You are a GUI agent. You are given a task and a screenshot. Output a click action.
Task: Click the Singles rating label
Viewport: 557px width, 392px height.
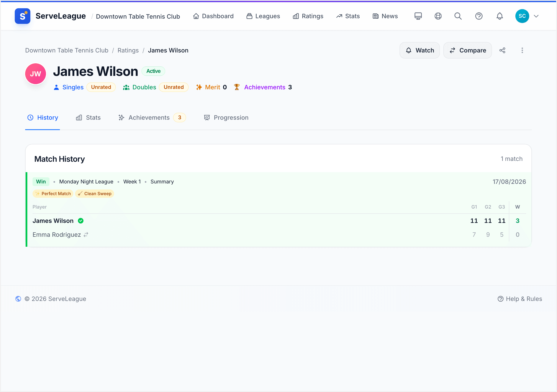(x=73, y=87)
